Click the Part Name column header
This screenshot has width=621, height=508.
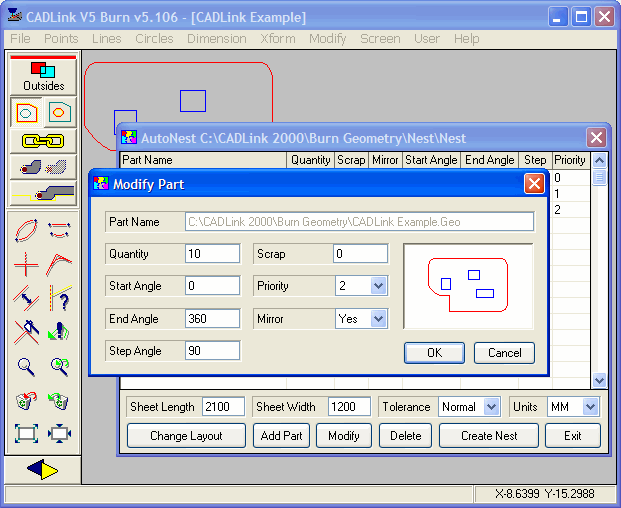tap(203, 160)
